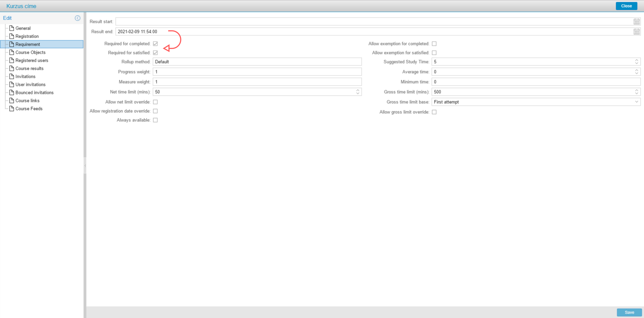Click the Invitations page icon
Image resolution: width=644 pixels, height=318 pixels.
[12, 76]
